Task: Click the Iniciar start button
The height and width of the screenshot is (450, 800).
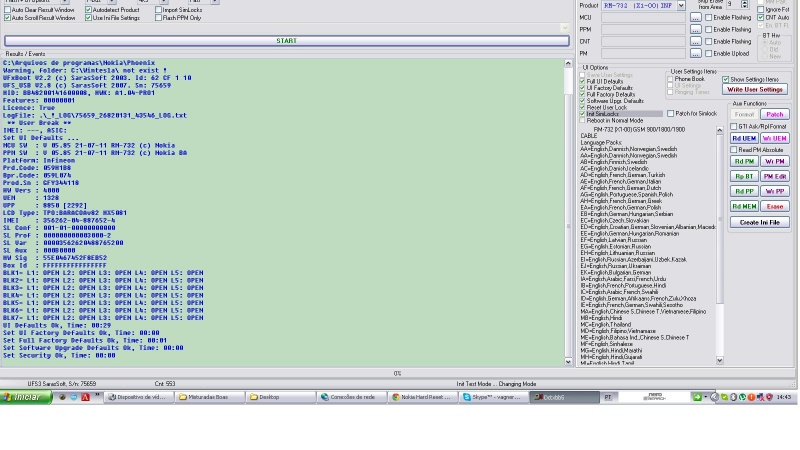Action: point(26,397)
